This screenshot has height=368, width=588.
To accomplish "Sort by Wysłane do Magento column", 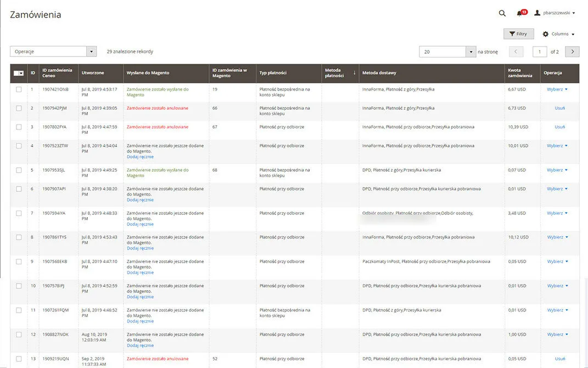I will point(166,73).
